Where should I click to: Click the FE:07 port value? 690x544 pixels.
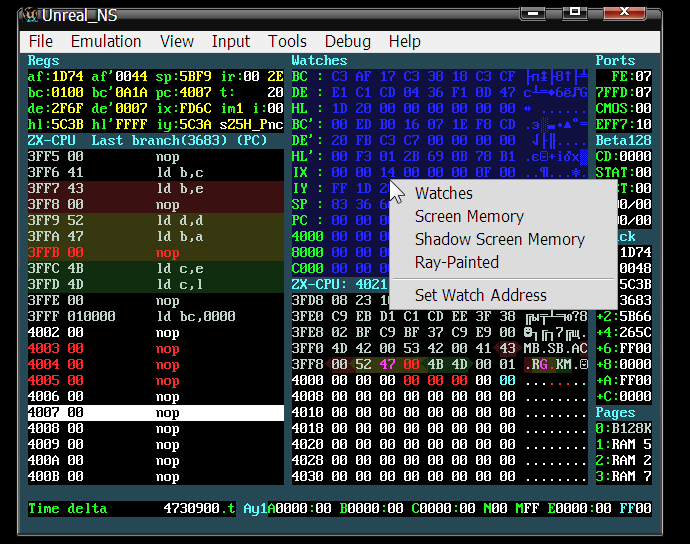point(631,77)
